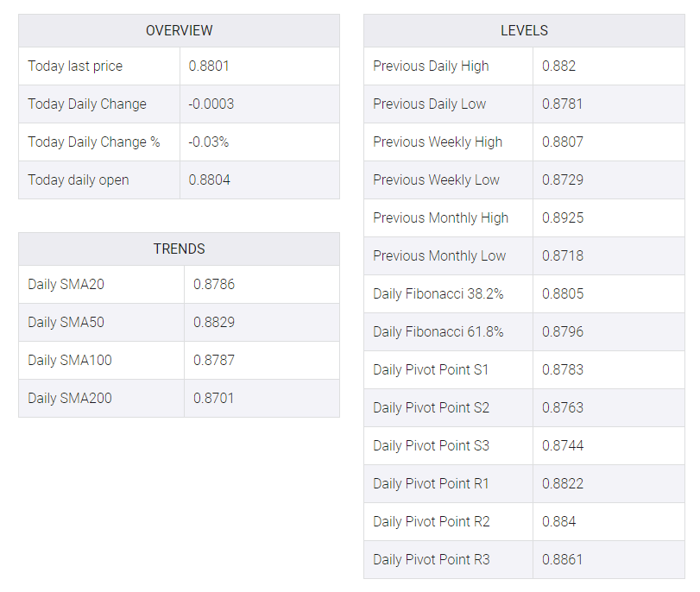Click the Previous Monthly Low label

(x=439, y=255)
